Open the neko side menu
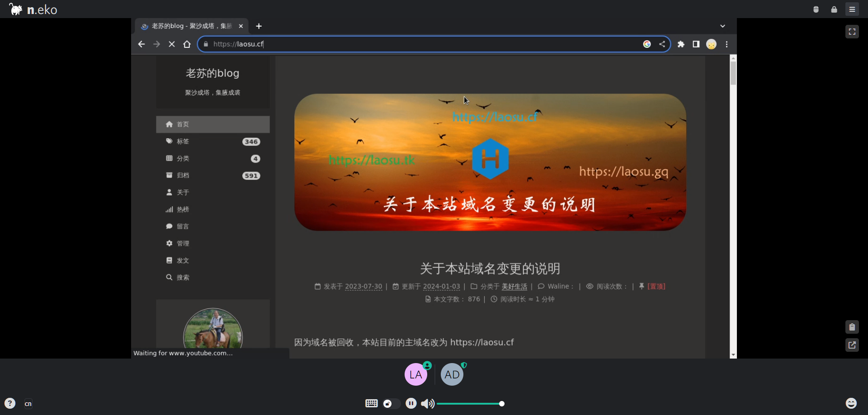 coord(853,9)
